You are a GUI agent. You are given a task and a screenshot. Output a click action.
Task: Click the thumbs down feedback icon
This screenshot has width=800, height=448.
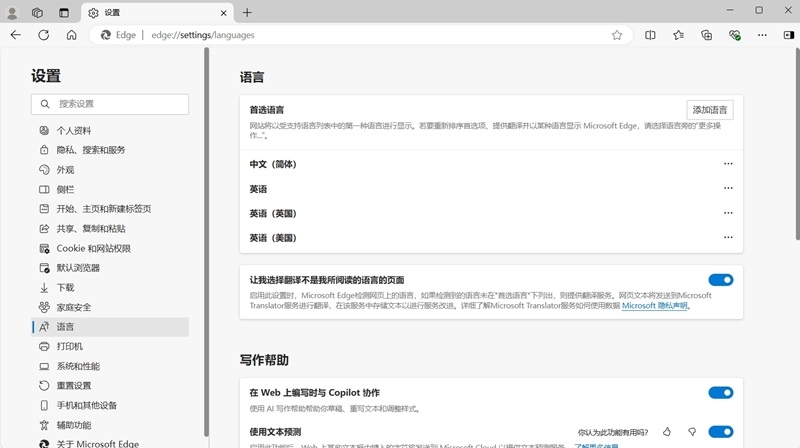[692, 432]
